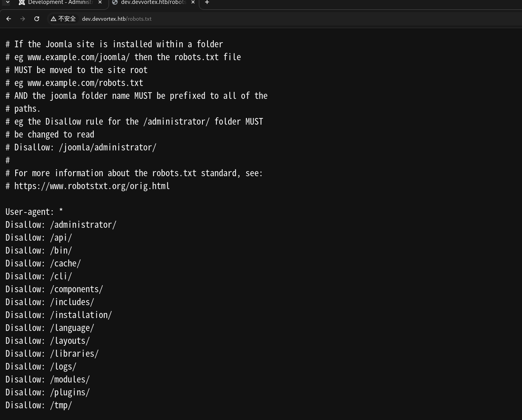Viewport: 522px width, 420px height.
Task: Click the 'Disallow: /api/' line
Action: point(39,238)
